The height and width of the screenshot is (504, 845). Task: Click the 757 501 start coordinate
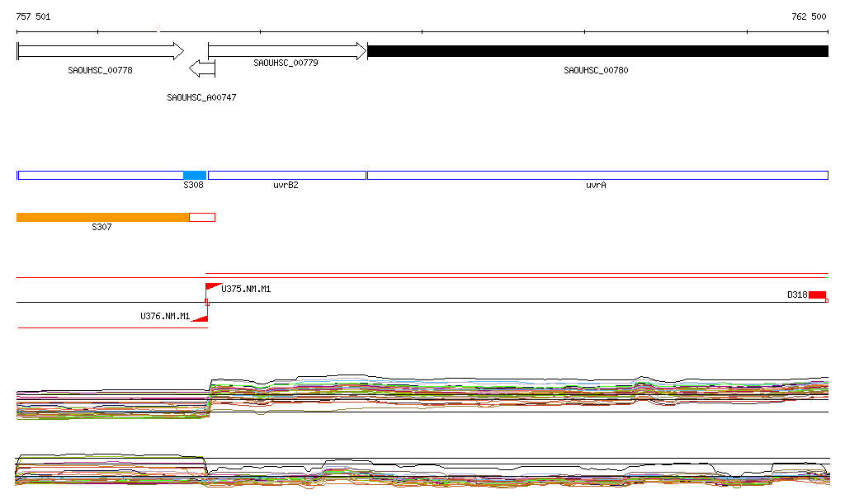tap(33, 16)
